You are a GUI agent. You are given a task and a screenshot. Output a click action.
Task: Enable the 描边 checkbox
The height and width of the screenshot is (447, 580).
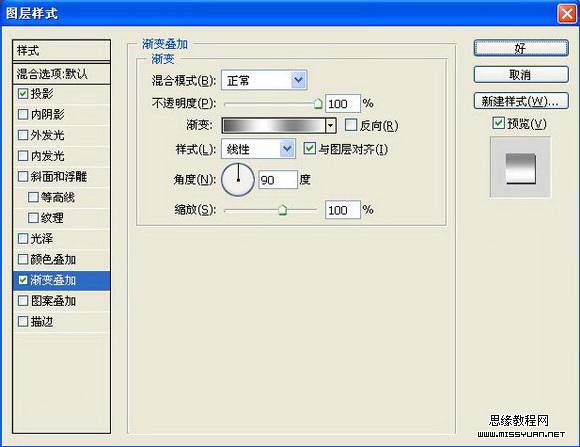point(23,321)
